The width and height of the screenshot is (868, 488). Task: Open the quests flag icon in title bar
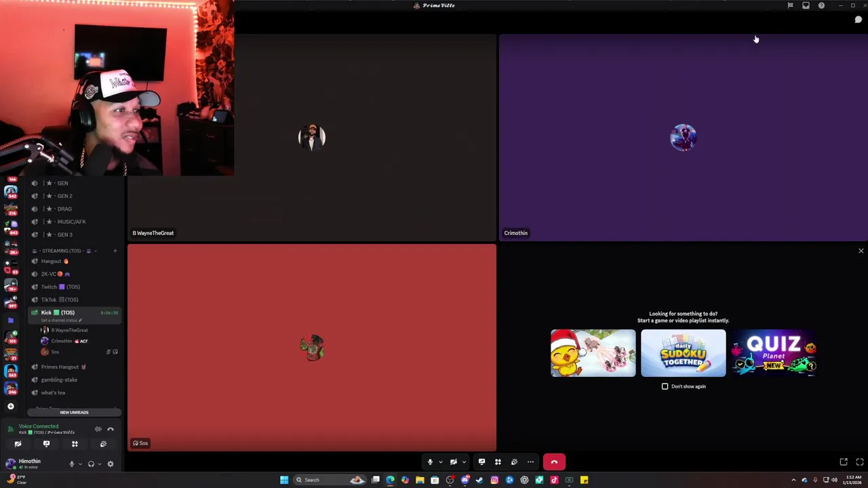coord(790,5)
